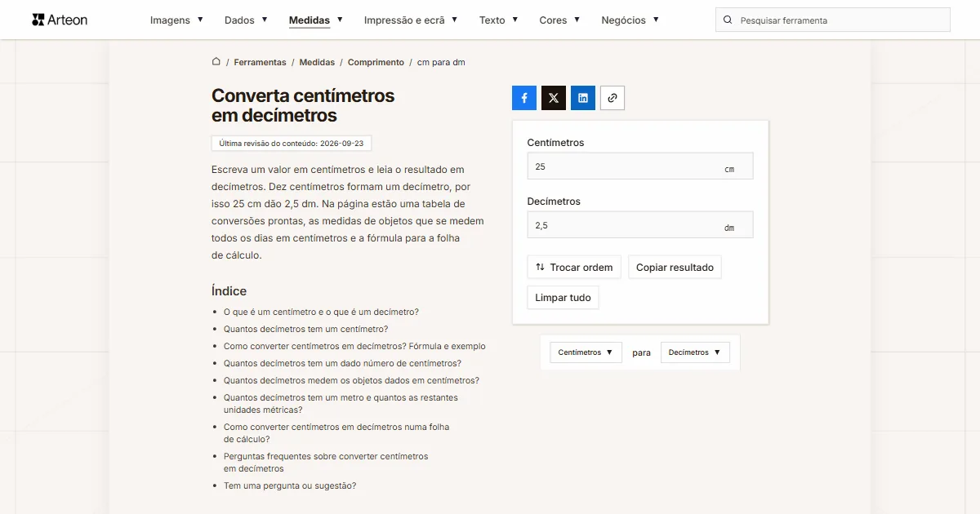Click the Centímetros input field
The image size is (980, 514).
click(640, 166)
